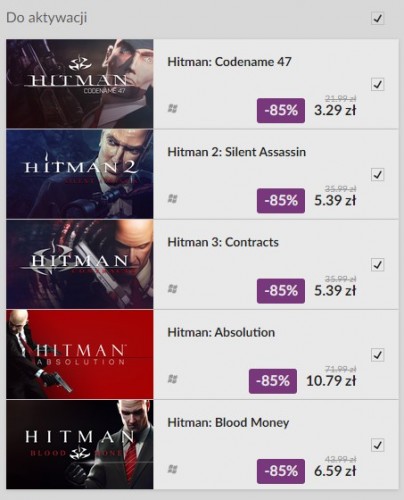
Task: Click -85% badge next to 10.79 zł
Action: [273, 381]
